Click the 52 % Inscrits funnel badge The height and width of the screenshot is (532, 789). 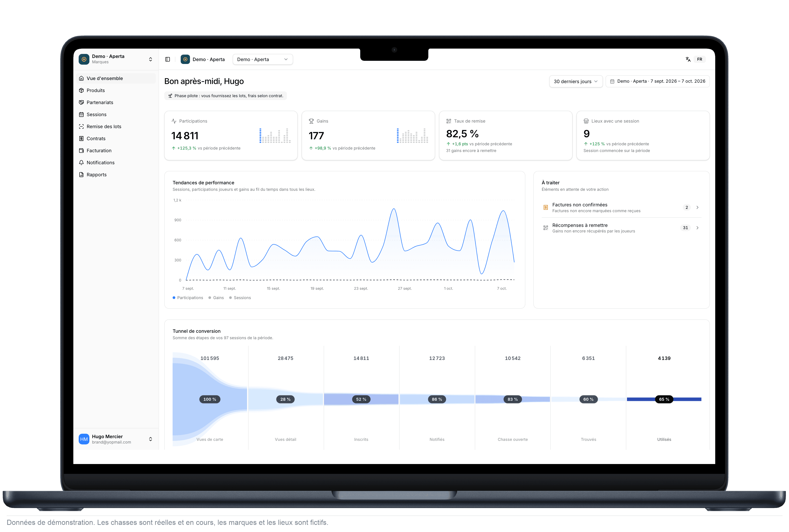[x=361, y=399]
